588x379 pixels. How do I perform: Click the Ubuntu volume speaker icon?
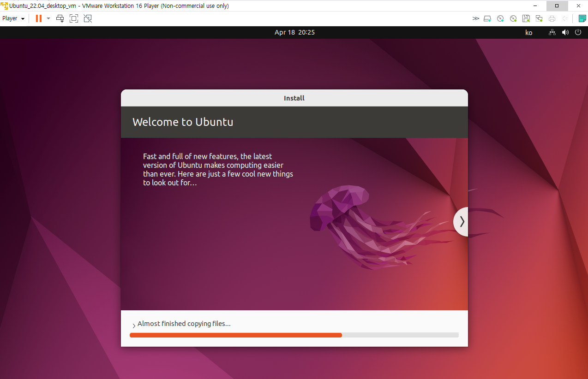(565, 32)
